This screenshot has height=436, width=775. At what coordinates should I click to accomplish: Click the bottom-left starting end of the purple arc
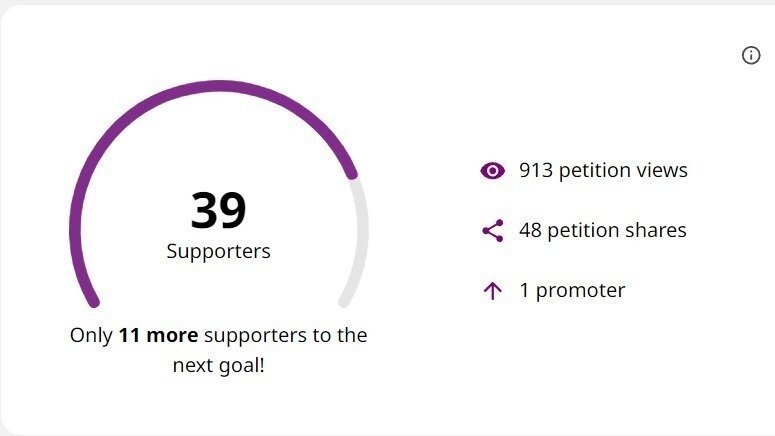(x=93, y=300)
